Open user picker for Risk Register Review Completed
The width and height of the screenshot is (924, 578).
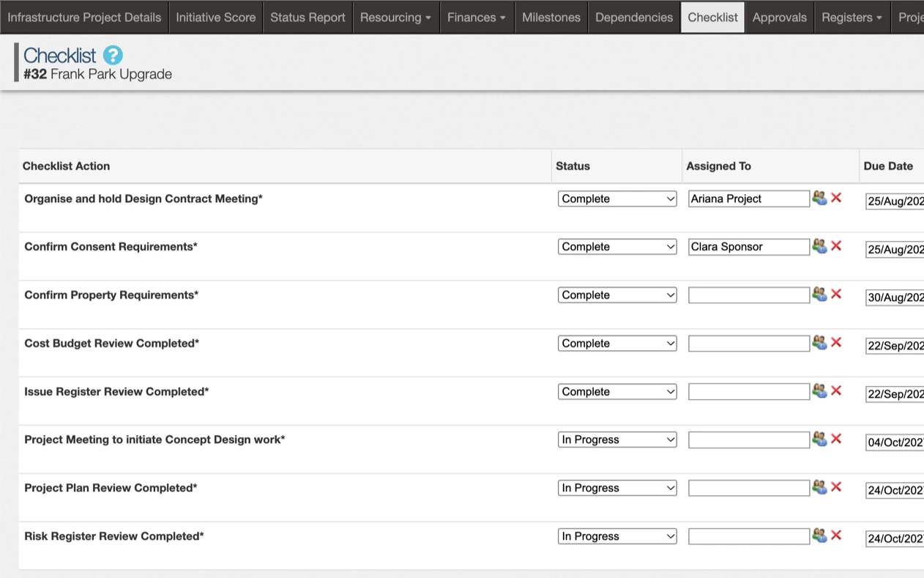(x=819, y=536)
